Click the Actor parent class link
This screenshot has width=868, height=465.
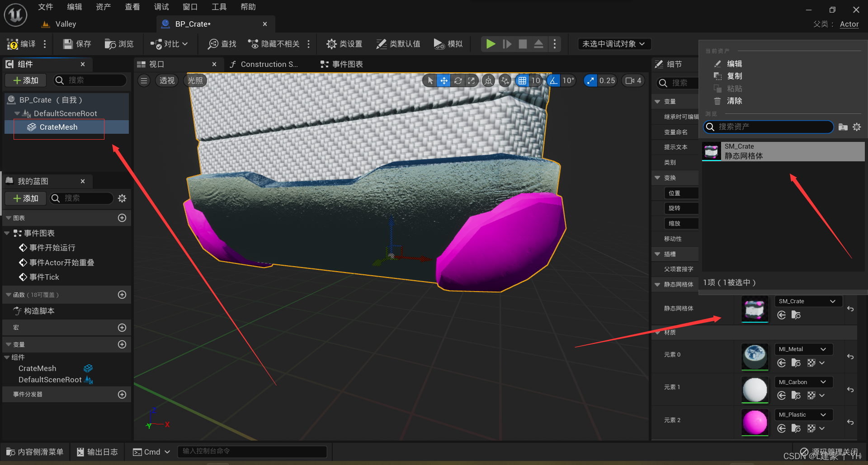tap(849, 24)
